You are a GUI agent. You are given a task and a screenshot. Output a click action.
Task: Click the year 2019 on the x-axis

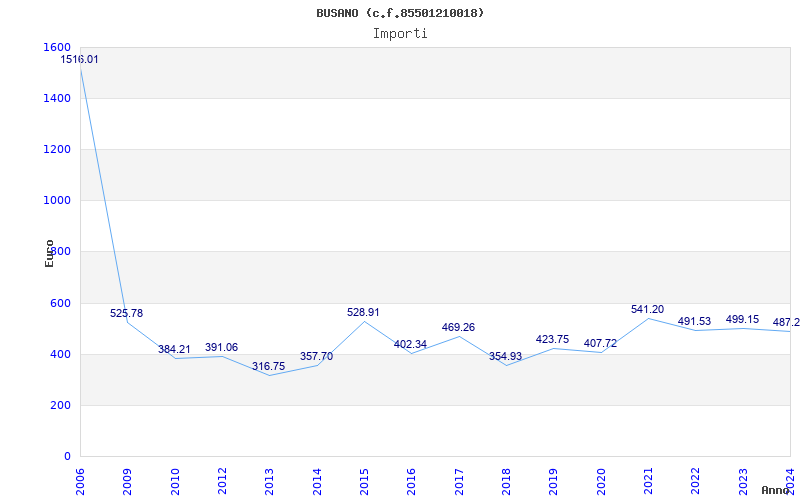tap(554, 480)
